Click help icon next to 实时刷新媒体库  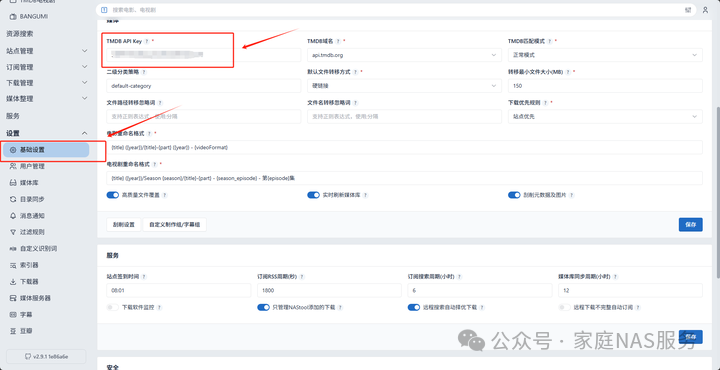point(366,195)
